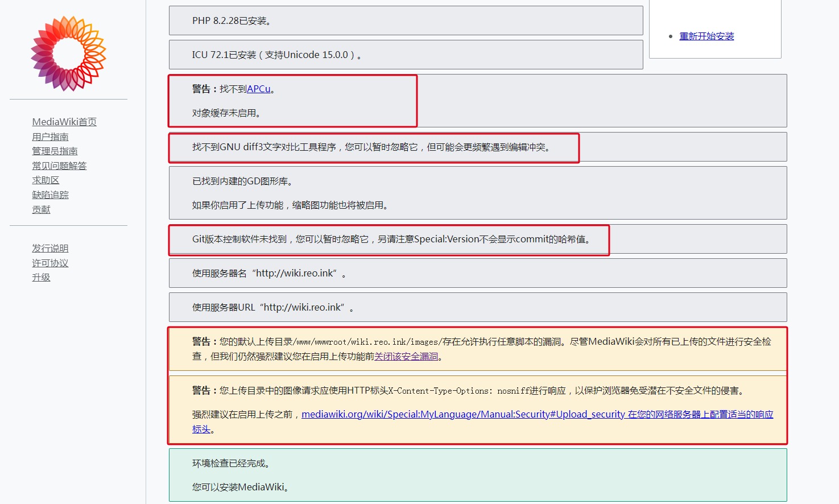Open the 用户指南 page
Image resolution: width=839 pixels, height=504 pixels.
pyautogui.click(x=50, y=137)
